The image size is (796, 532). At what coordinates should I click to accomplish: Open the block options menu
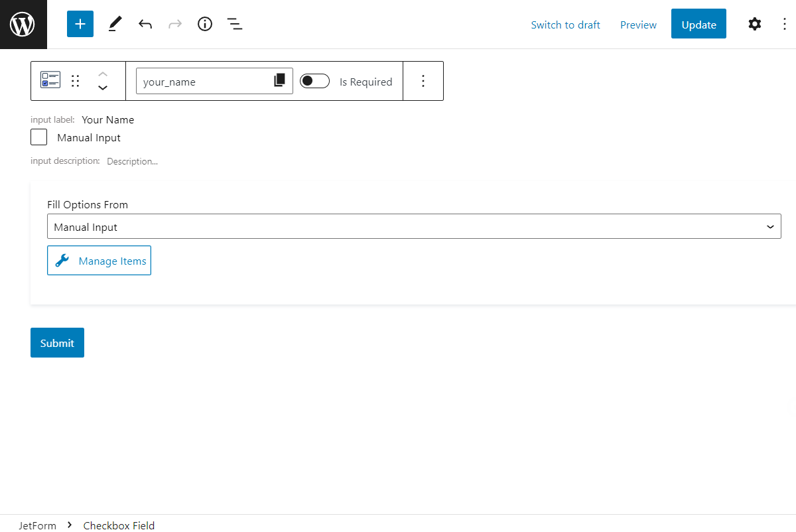423,80
